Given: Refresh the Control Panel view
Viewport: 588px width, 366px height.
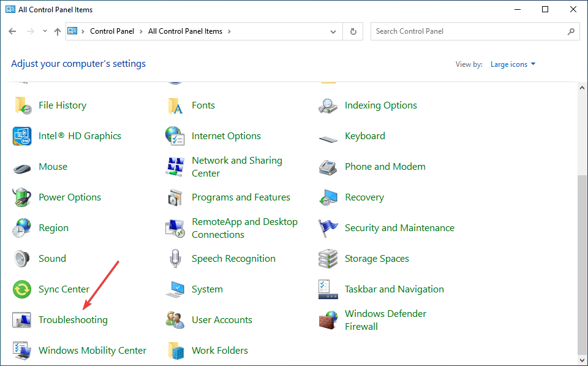Looking at the screenshot, I should 353,31.
